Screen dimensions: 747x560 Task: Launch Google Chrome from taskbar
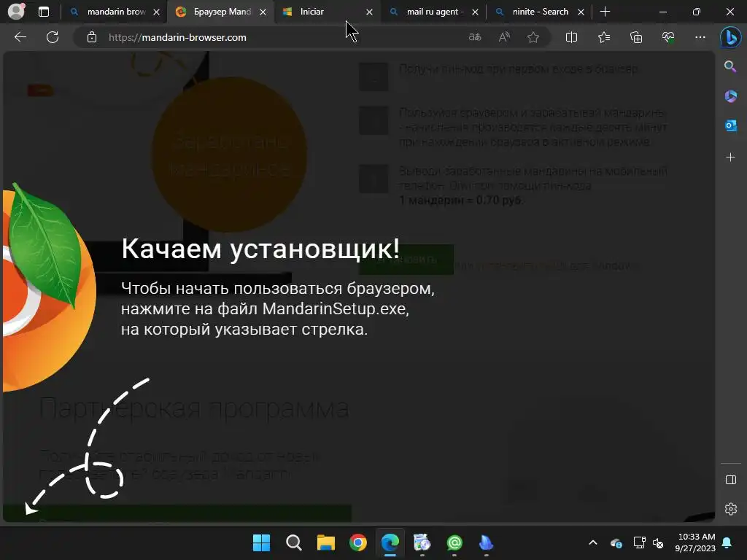click(x=357, y=542)
